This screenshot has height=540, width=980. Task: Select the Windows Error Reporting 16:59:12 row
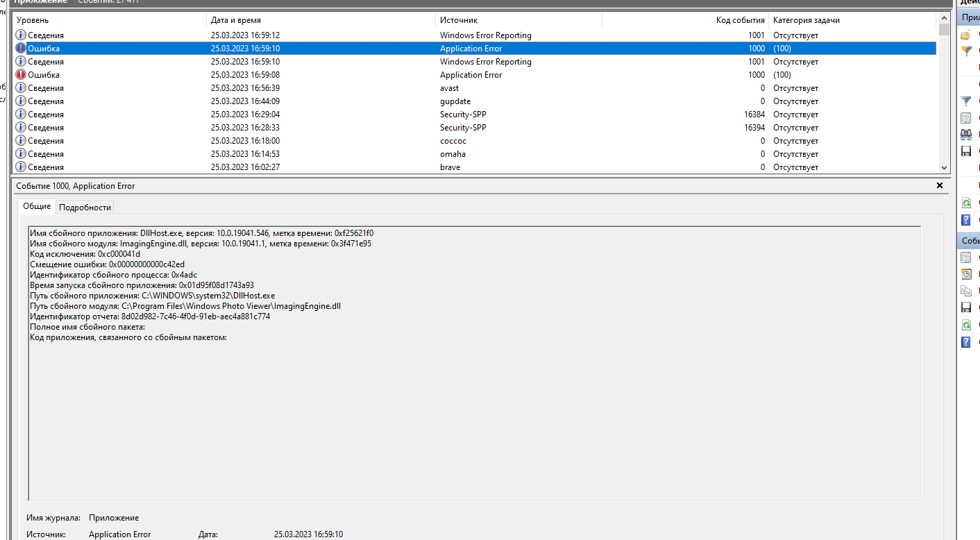coord(475,35)
